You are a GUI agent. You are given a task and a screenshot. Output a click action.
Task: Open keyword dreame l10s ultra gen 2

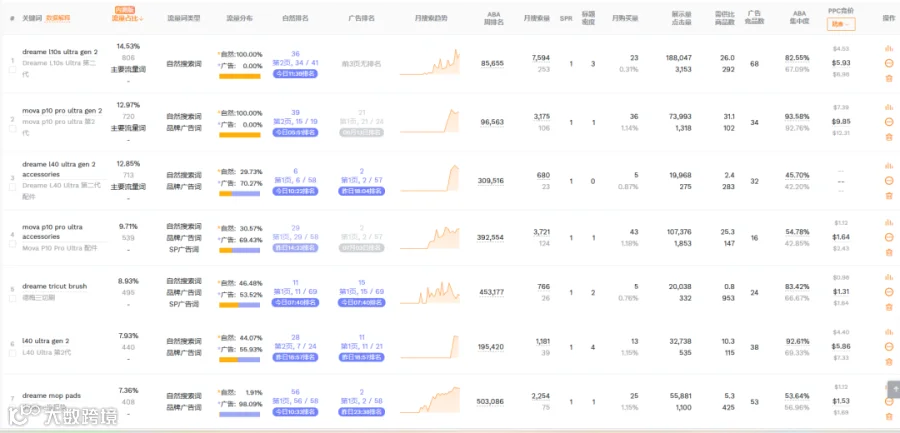click(60, 52)
